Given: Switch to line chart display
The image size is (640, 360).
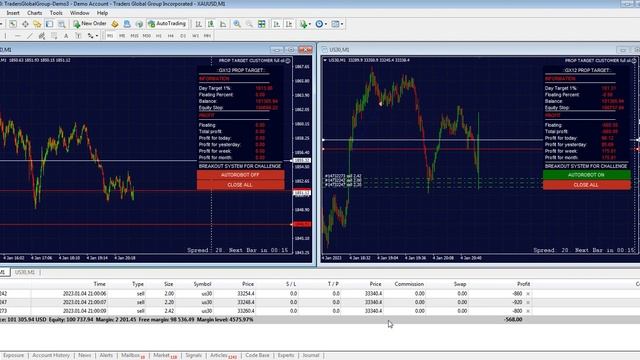Looking at the screenshot, I should click(x=223, y=24).
